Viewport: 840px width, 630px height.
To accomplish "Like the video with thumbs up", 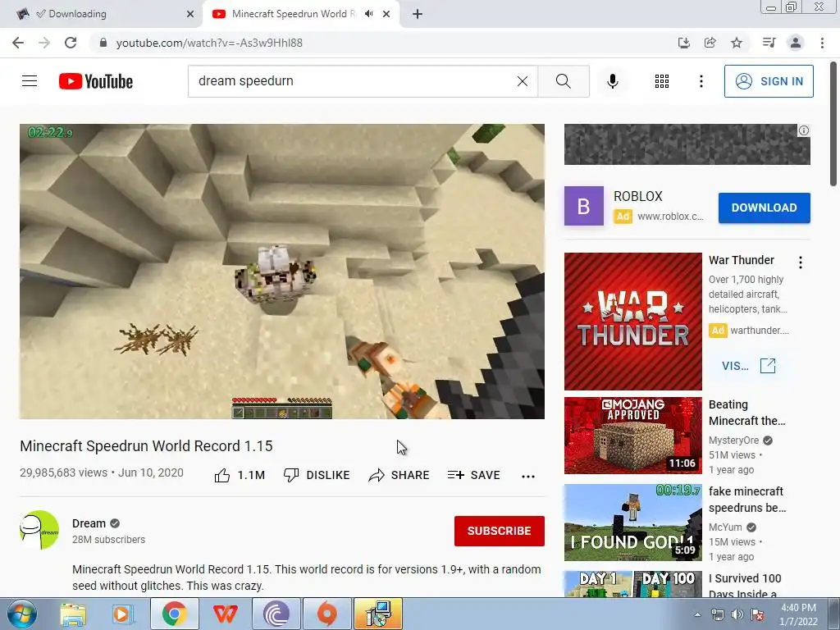I will pos(240,475).
